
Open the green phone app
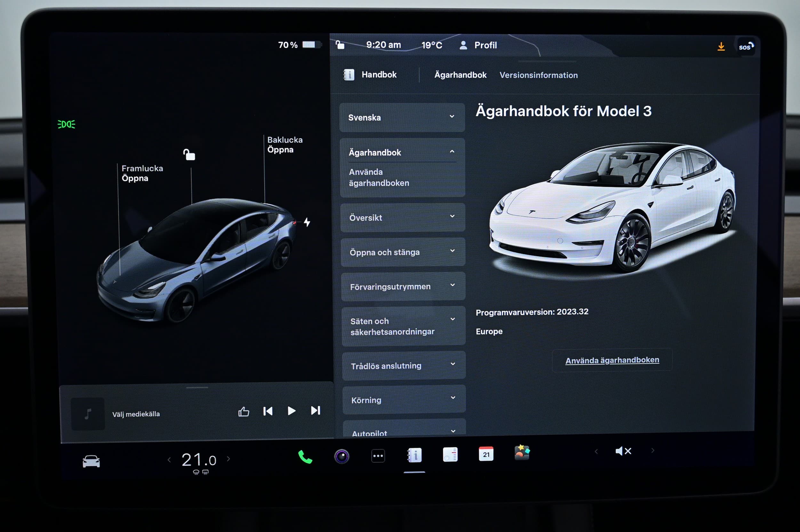[305, 457]
